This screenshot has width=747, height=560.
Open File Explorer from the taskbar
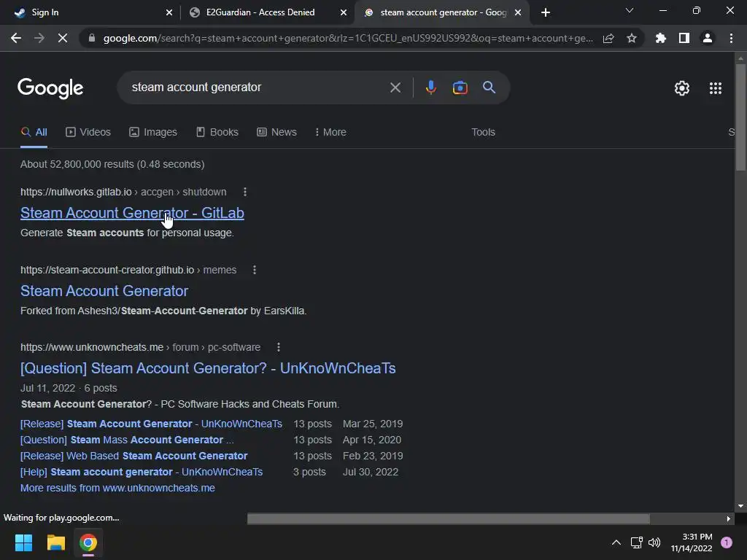point(55,542)
